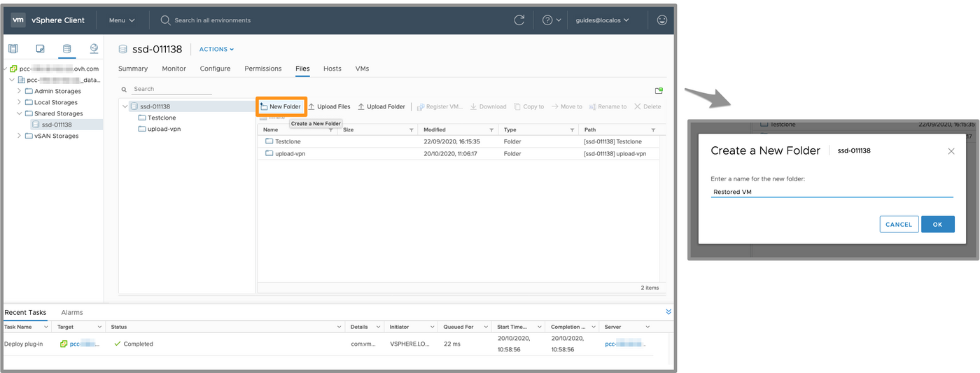Image resolution: width=980 pixels, height=373 pixels.
Task: Click Upload Files in the toolbar
Action: click(329, 106)
